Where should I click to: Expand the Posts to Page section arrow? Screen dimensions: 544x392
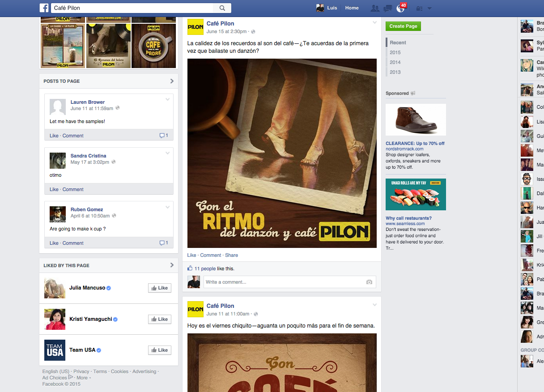pyautogui.click(x=172, y=81)
